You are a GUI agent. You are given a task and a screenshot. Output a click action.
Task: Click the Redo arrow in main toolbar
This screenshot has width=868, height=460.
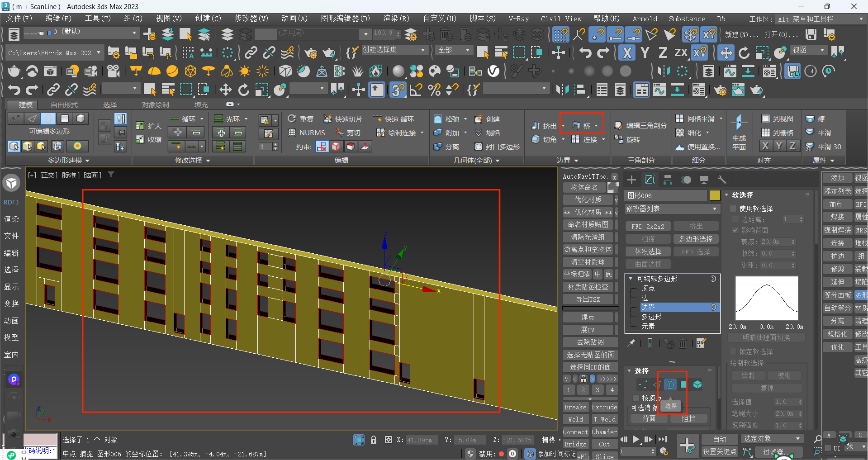[603, 53]
